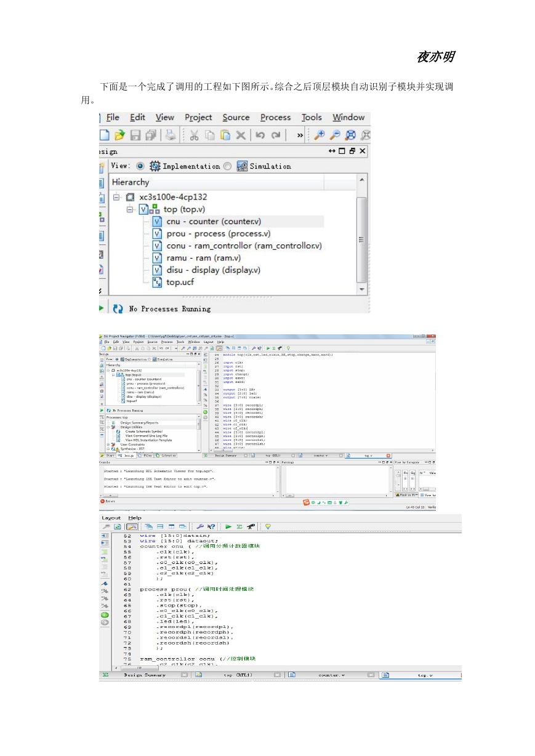Open the Files tab in full ISE window
Viewport: 535px width, 756px height.
coord(146,456)
